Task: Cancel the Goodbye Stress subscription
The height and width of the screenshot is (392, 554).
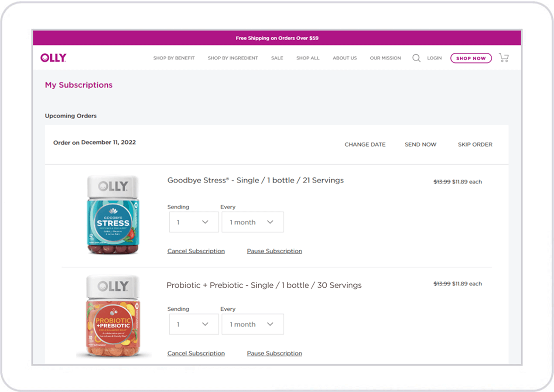Action: tap(196, 251)
